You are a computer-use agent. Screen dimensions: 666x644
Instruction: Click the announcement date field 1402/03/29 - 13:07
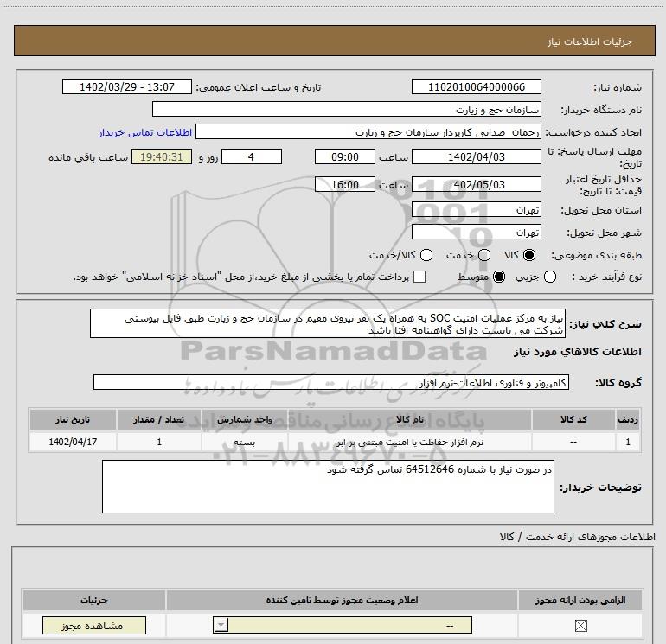[127, 87]
